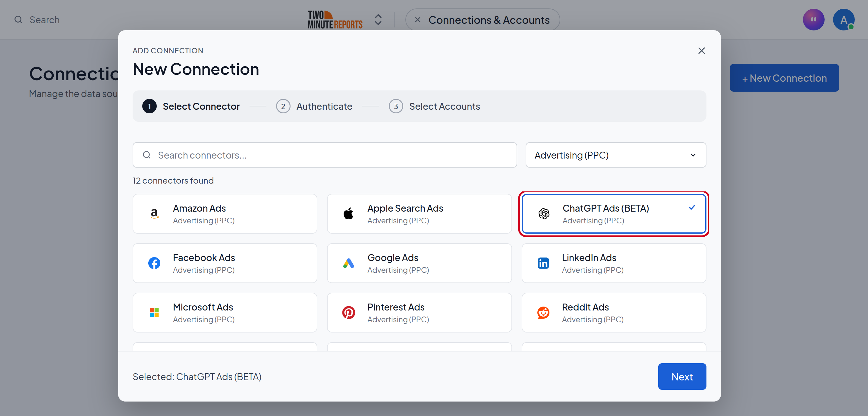
Task: Click the purple pause avatar icon
Action: click(x=813, y=20)
